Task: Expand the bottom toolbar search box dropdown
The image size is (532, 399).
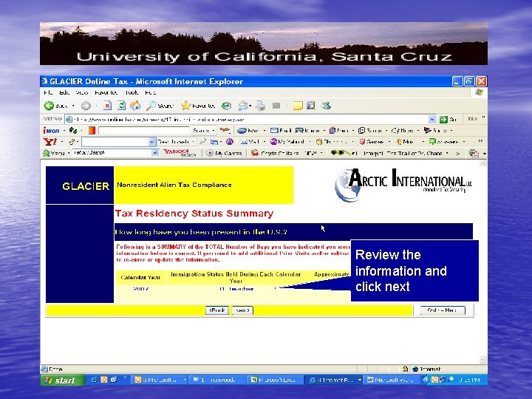Action: [154, 153]
